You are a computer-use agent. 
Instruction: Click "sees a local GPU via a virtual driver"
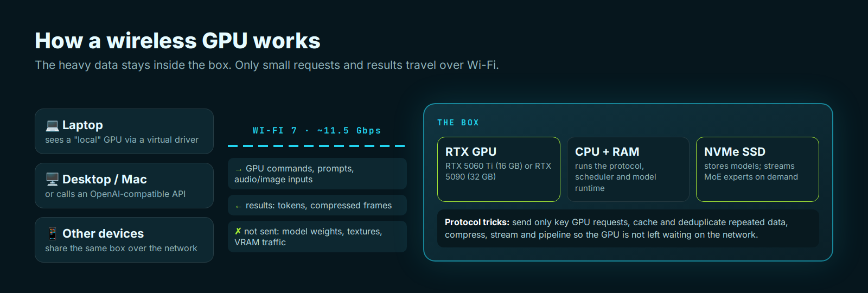[x=122, y=139]
